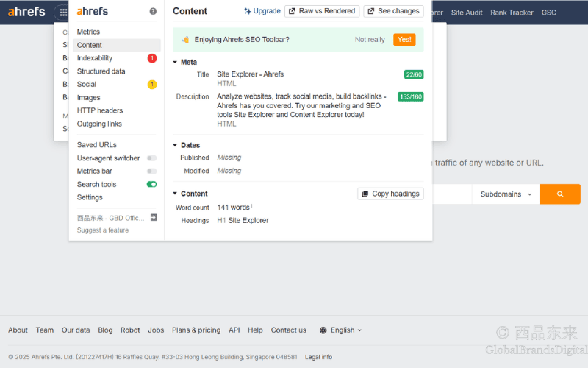Open GSC in top navigation
The height and width of the screenshot is (368, 588).
548,13
